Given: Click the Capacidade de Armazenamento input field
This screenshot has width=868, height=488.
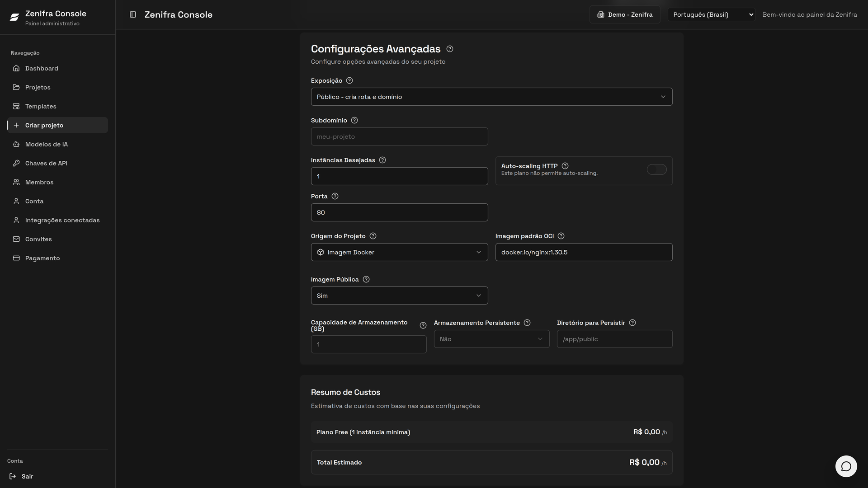Looking at the screenshot, I should [x=369, y=344].
